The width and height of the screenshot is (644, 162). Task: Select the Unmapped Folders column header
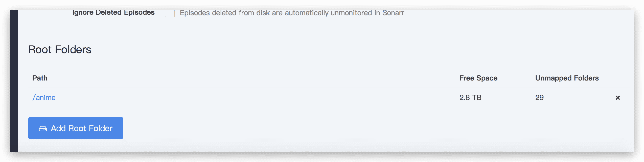(x=567, y=78)
